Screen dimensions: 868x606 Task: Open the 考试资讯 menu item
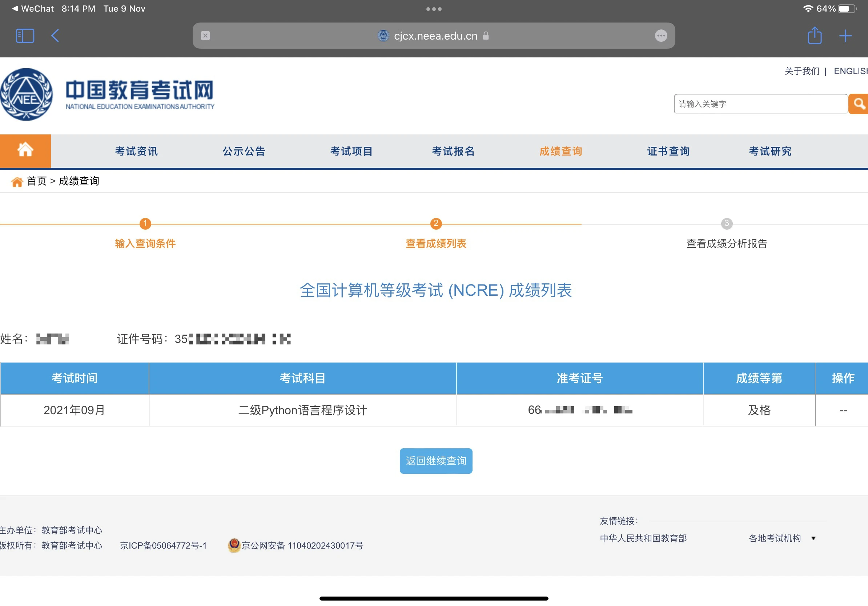point(136,151)
